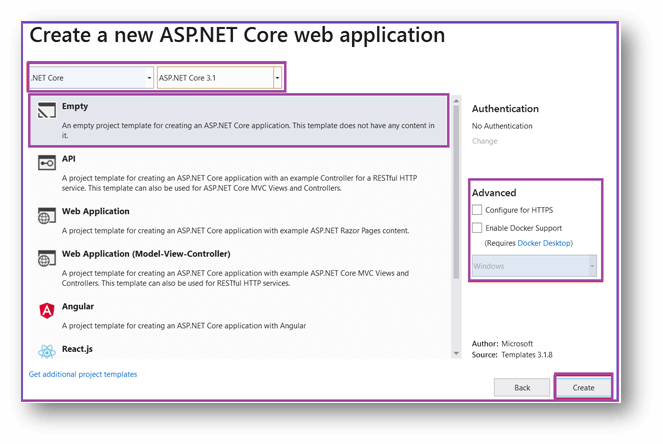Screen dimensions: 663x444
Task: Click the Change authentication link
Action: (x=485, y=141)
